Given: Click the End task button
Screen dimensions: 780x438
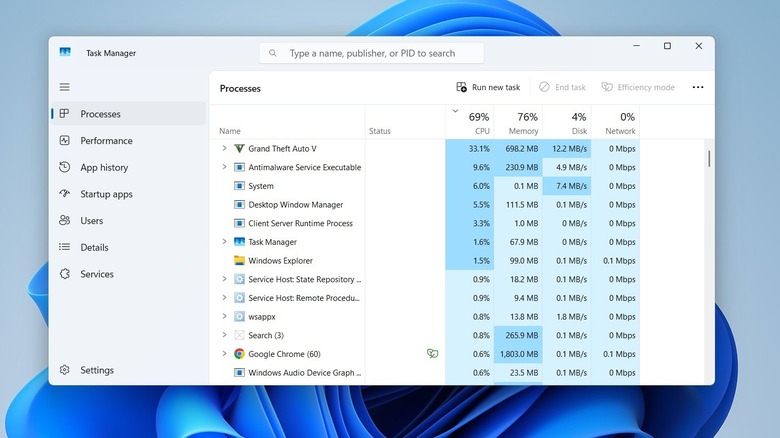Looking at the screenshot, I should click(x=563, y=87).
